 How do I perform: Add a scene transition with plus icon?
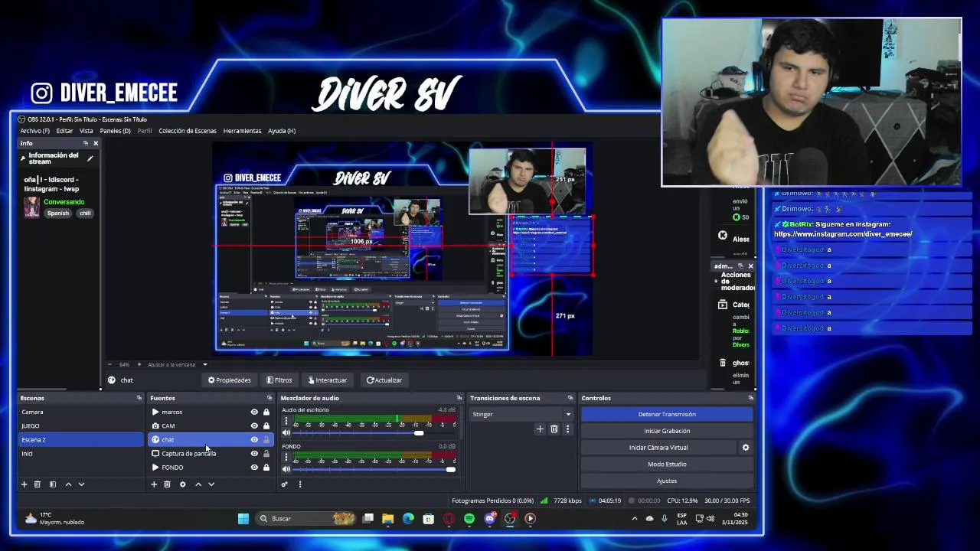[540, 429]
